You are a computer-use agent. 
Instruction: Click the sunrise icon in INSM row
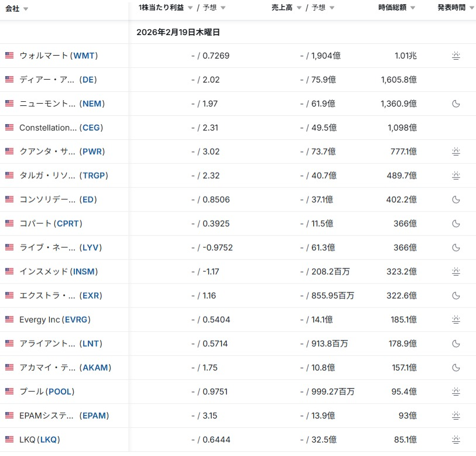(x=456, y=272)
